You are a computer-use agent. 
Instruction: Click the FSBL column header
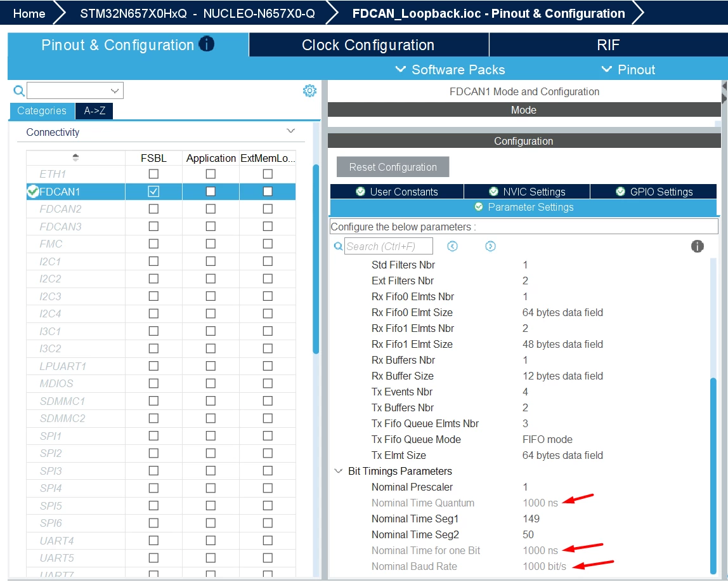tap(153, 158)
